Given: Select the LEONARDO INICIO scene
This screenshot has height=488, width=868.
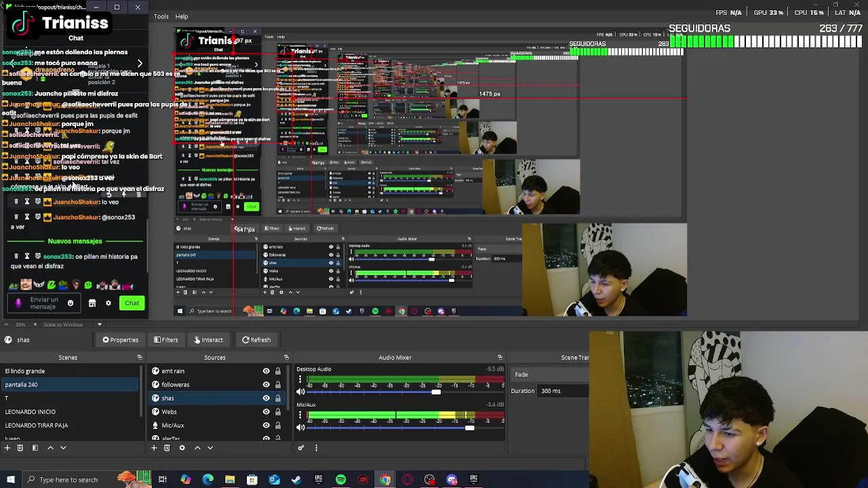Looking at the screenshot, I should (71, 411).
